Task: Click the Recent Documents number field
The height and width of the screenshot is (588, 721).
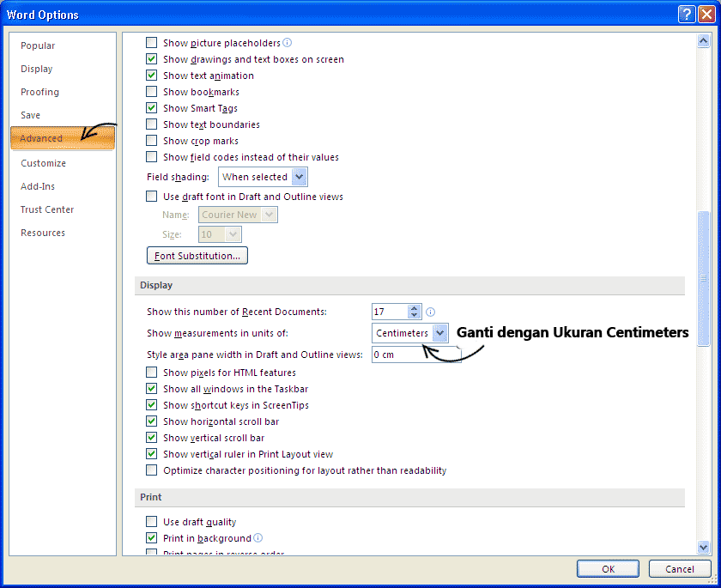Action: tap(390, 312)
